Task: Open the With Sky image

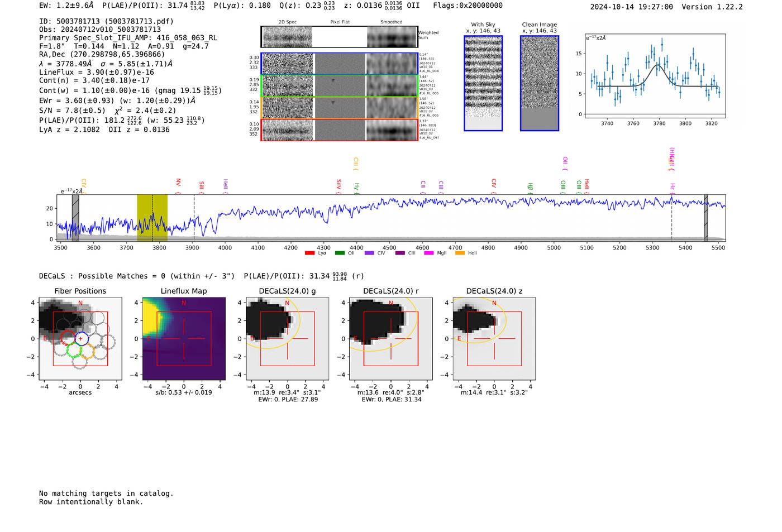Action: (x=483, y=83)
